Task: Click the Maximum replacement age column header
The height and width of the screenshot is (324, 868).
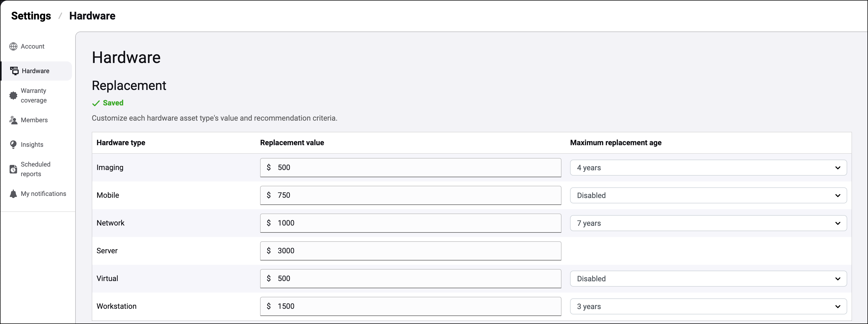Action: pyautogui.click(x=616, y=143)
